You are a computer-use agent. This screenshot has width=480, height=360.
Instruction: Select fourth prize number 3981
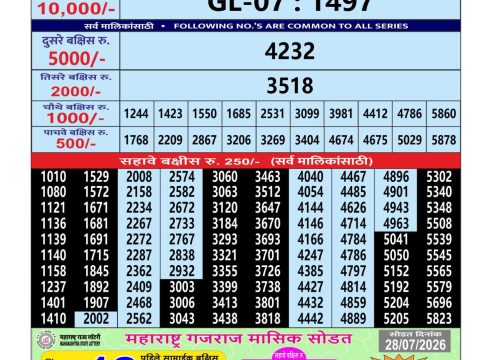pos(341,114)
